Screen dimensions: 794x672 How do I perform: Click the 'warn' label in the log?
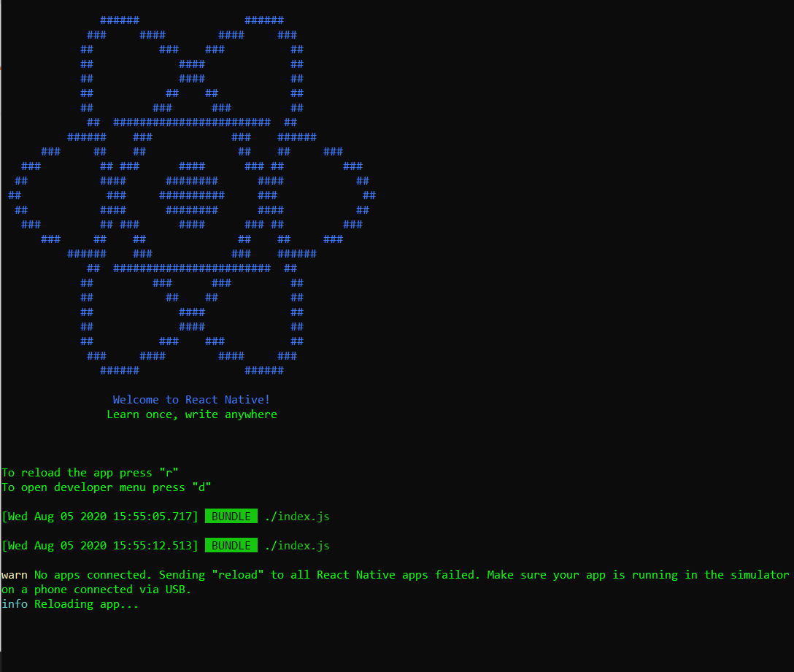(14, 575)
